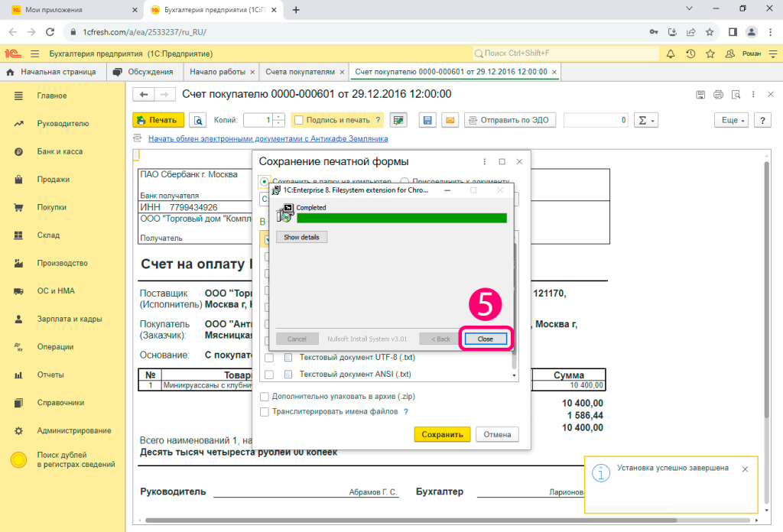Image resolution: width=783 pixels, height=532 pixels.
Task: Open link Начать обмен электронными документами
Action: point(268,139)
